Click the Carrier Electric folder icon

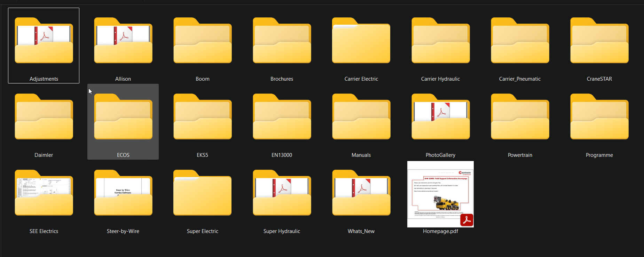tap(361, 40)
